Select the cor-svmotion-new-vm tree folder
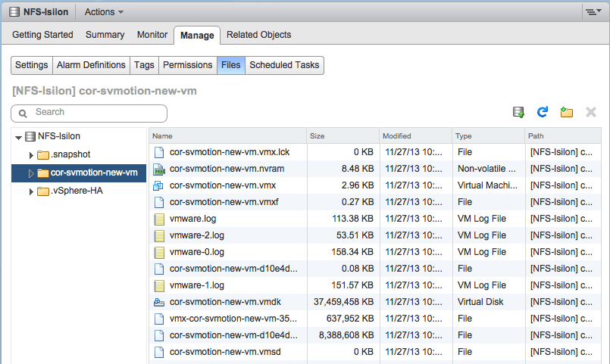610x364 pixels. (x=94, y=173)
